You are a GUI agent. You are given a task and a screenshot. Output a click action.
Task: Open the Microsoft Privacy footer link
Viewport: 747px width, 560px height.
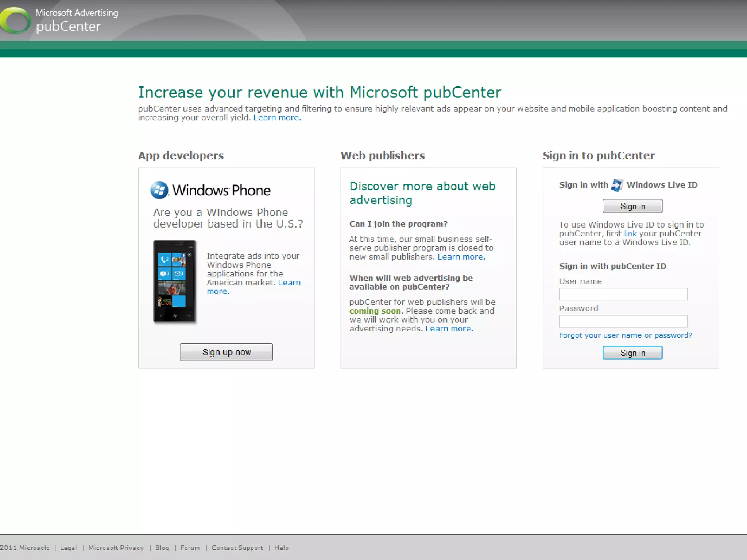(x=116, y=548)
